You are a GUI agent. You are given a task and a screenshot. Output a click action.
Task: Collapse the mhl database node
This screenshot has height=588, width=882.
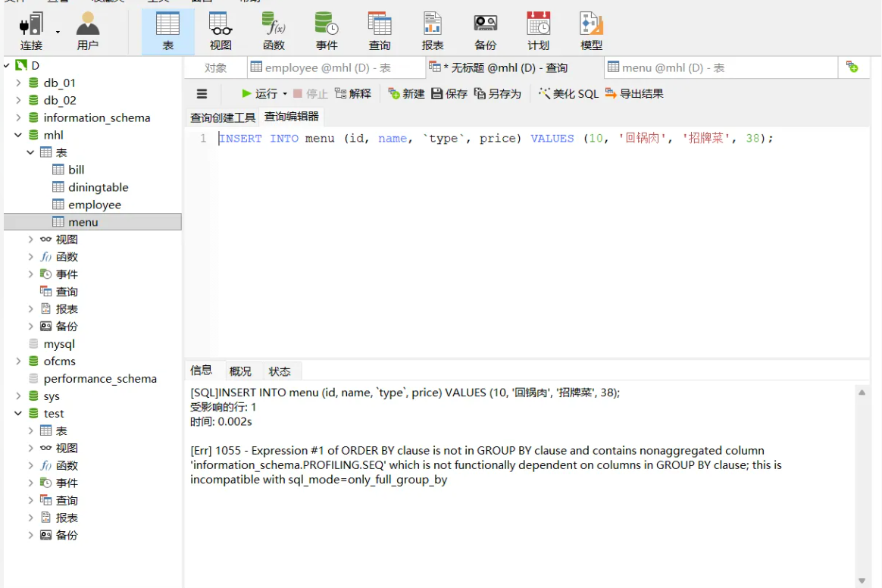point(17,134)
